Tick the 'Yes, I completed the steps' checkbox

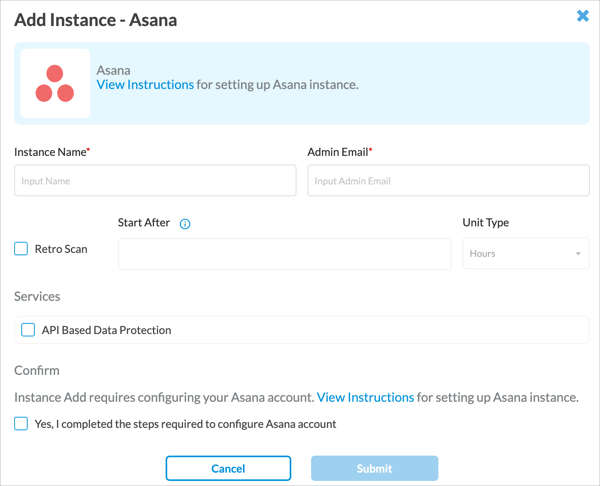(21, 424)
